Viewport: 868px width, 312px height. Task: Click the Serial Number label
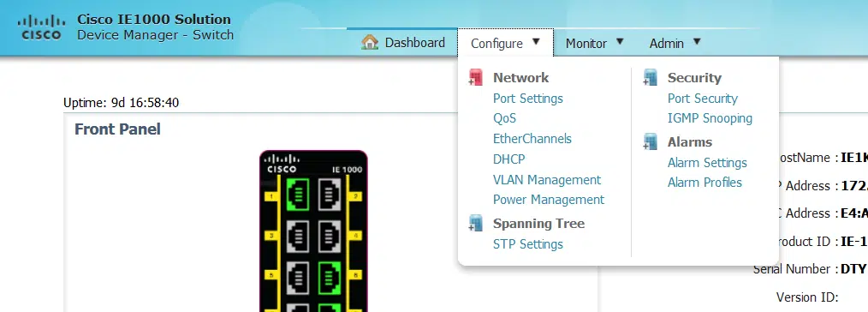point(794,269)
